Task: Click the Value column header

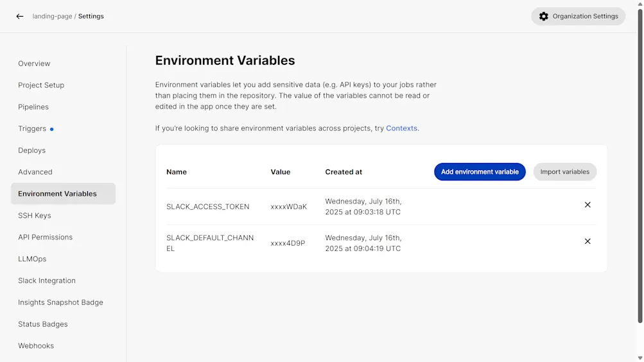Action: (x=281, y=173)
